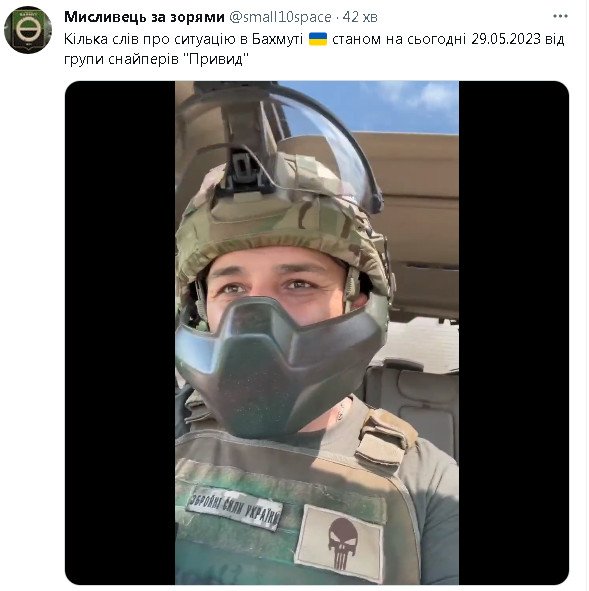589x591 pixels.
Task: Open the tweet's three-dot more options menu
Action: 560,16
